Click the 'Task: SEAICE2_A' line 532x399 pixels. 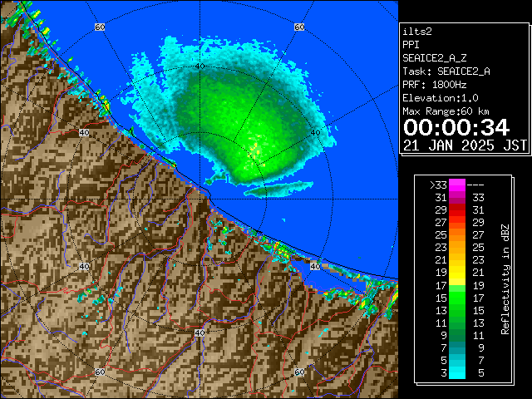coord(446,71)
